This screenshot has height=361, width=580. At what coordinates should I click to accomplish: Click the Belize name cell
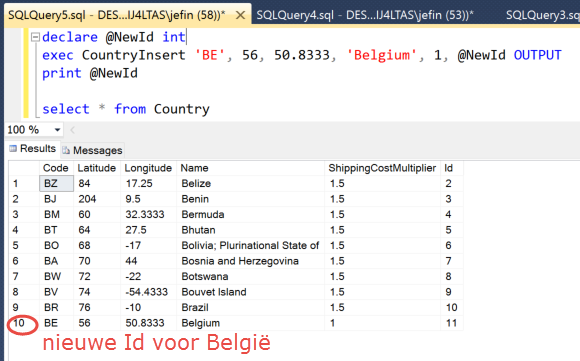pos(250,183)
